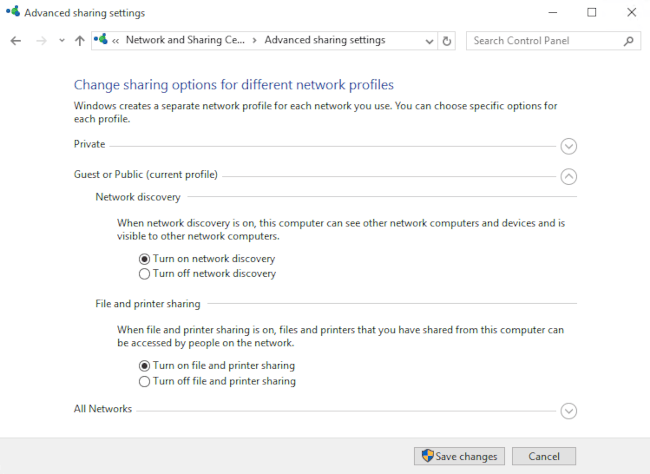This screenshot has width=650, height=474.
Task: Click the Search Control Panel field
Action: coord(543,41)
